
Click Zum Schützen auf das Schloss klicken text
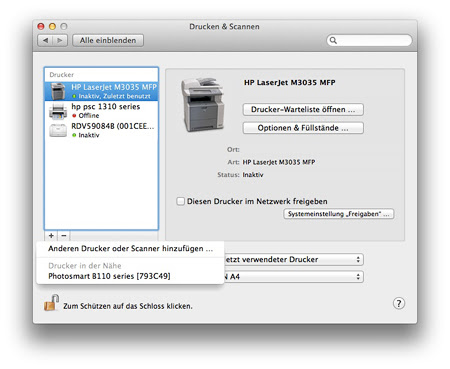[128, 306]
